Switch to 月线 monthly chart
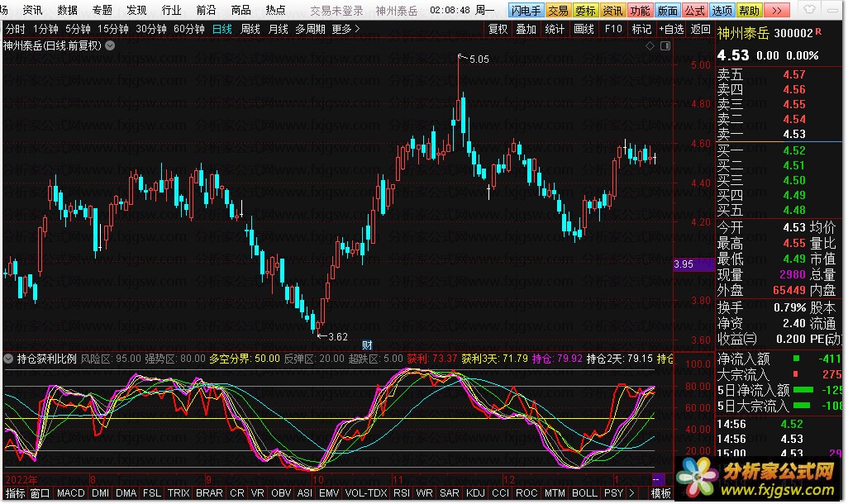848x504 pixels. pos(279,29)
